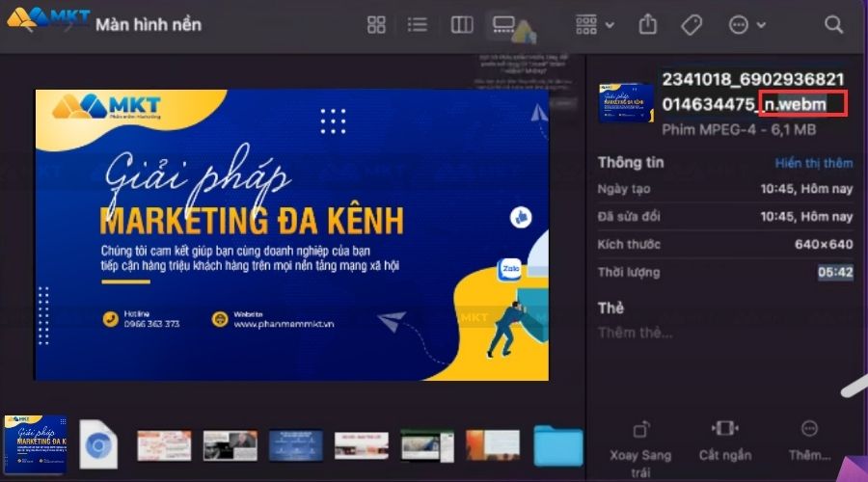Click the Thẻ section heading
This screenshot has width=868, height=482.
coord(610,308)
